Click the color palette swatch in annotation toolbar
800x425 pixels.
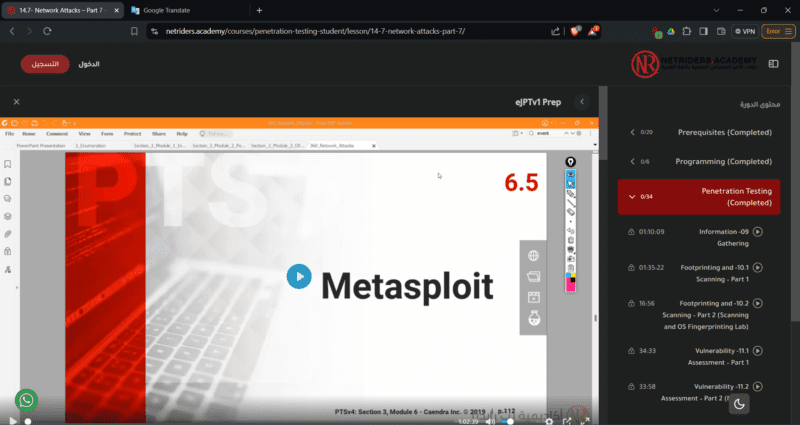[570, 283]
